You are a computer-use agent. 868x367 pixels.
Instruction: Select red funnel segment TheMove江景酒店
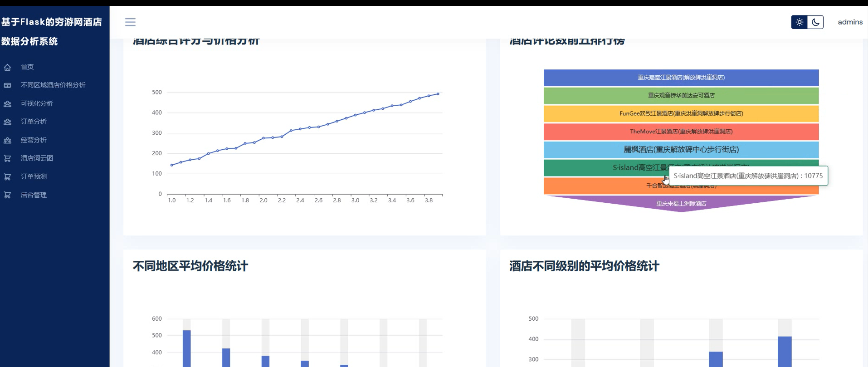click(x=681, y=132)
